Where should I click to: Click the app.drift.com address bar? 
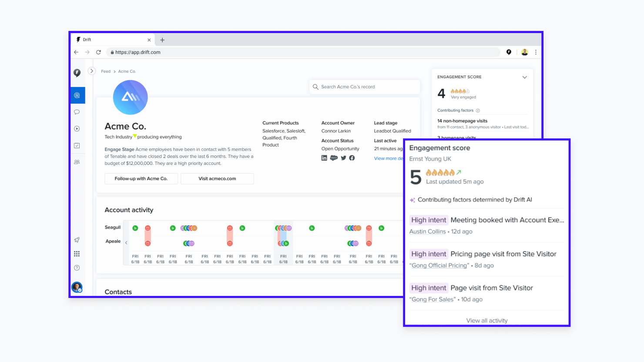(303, 52)
